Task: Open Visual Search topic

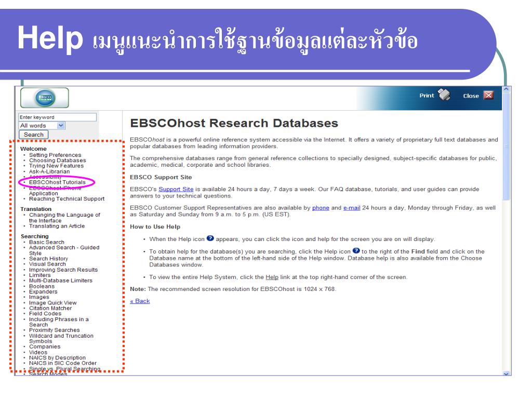Action: pos(47,264)
